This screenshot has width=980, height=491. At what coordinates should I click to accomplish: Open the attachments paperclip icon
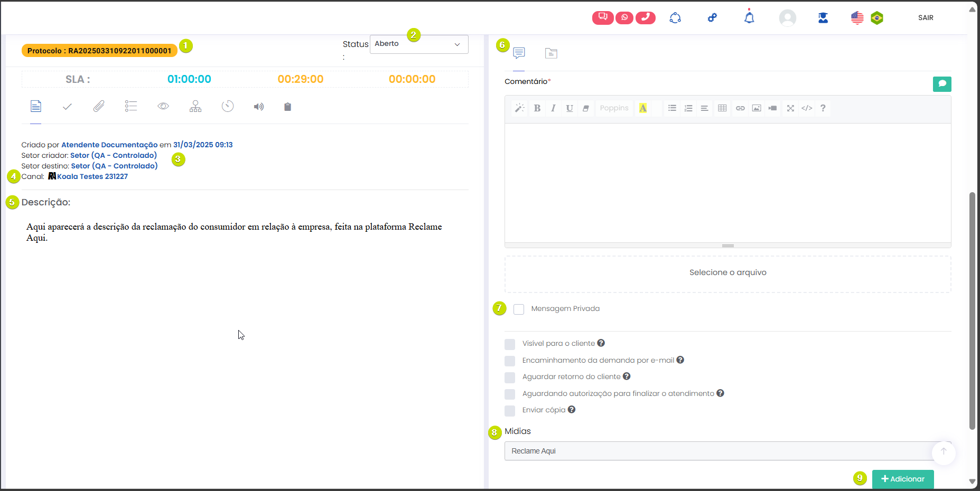pyautogui.click(x=99, y=107)
